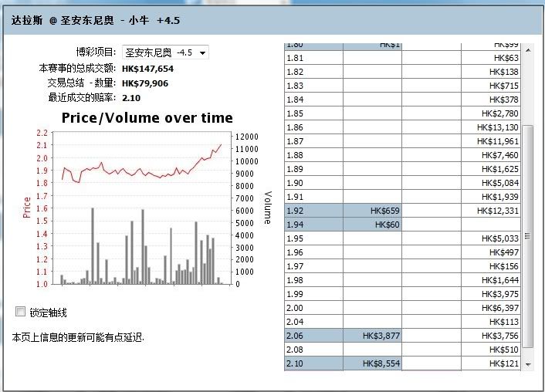The image size is (545, 392).
Task: Select the HK$60 cell at odds 1.94
Action: pyautogui.click(x=372, y=225)
